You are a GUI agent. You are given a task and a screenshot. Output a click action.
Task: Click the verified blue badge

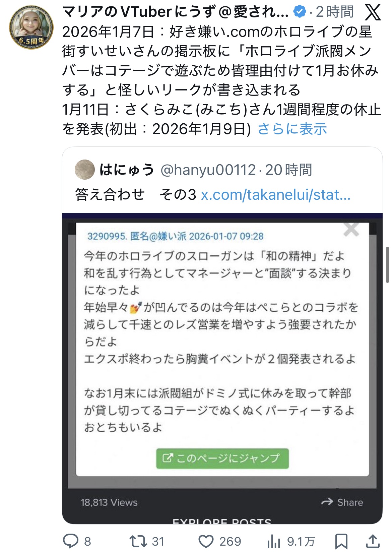click(x=300, y=12)
